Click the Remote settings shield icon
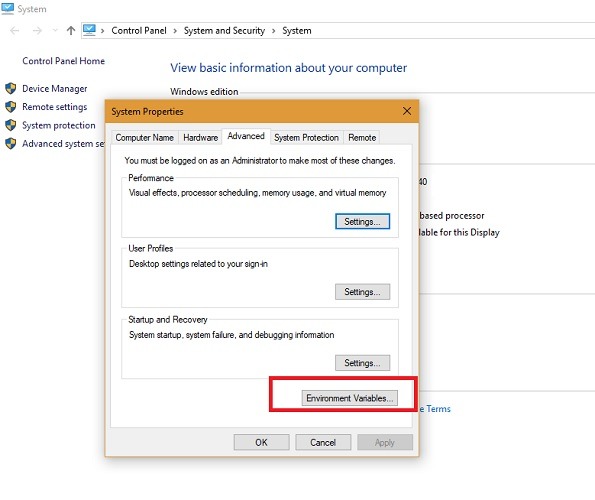The image size is (595, 500). tap(11, 107)
